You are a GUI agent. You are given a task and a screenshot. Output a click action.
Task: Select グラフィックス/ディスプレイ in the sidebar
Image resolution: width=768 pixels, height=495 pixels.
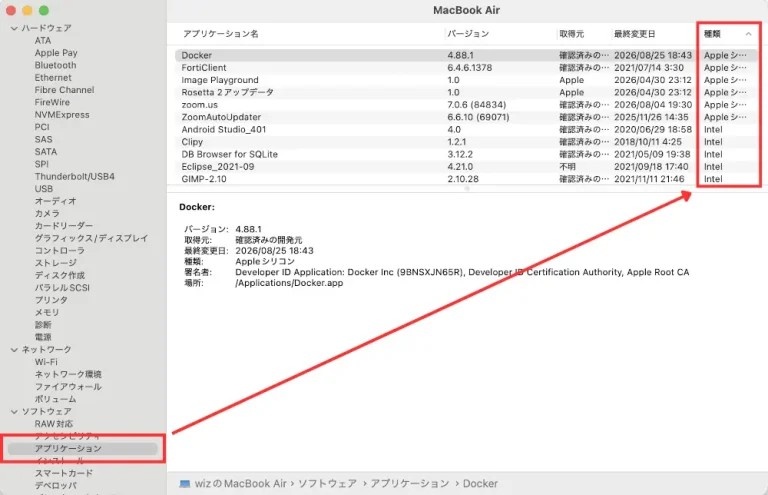(91, 238)
